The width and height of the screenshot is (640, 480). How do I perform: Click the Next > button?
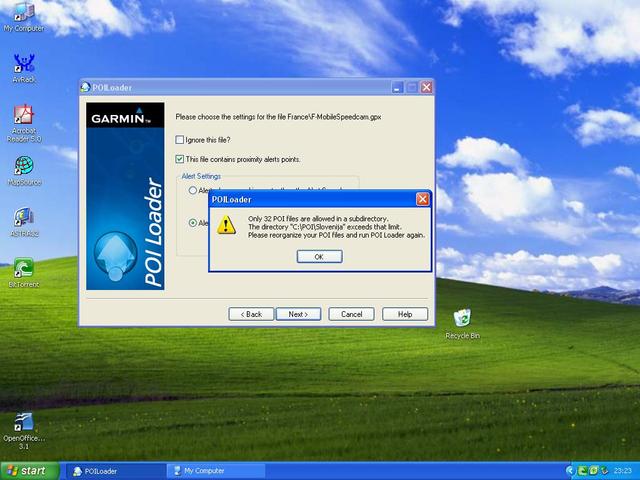point(298,314)
